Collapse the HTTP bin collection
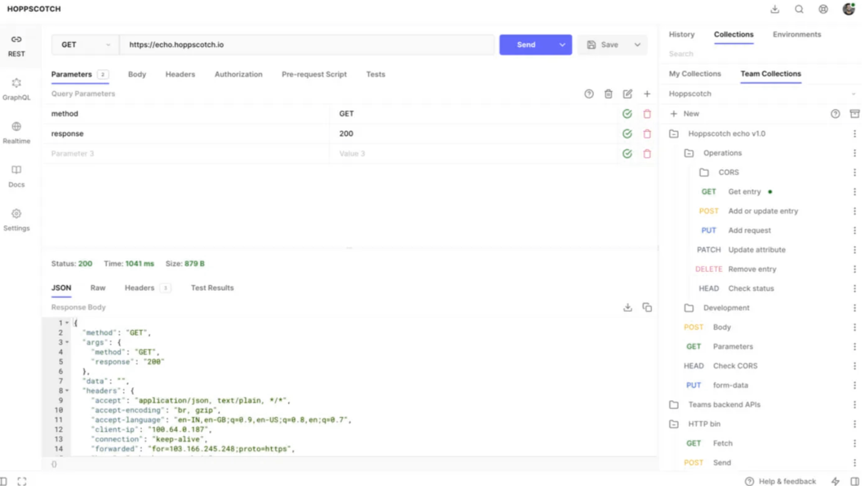868x486 pixels. click(674, 424)
